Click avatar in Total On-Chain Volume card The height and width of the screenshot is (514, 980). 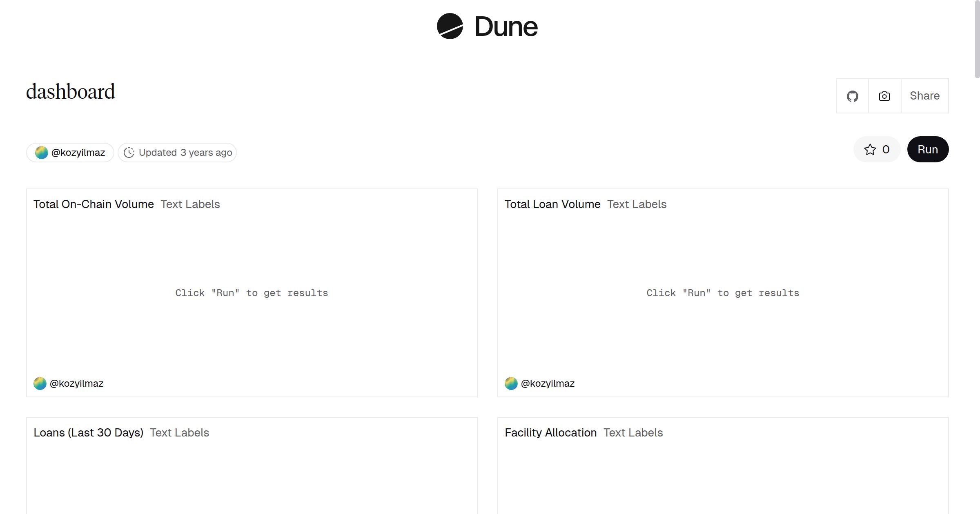pos(40,383)
